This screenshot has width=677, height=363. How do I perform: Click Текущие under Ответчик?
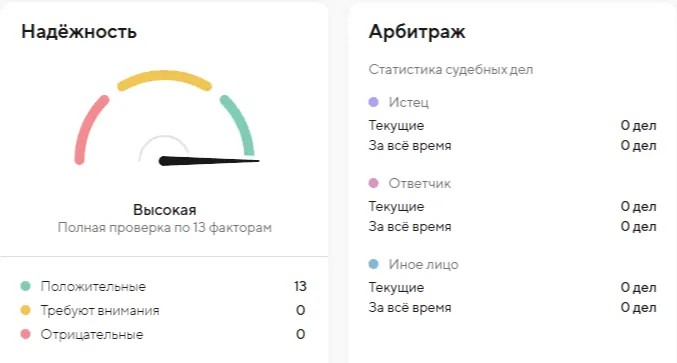pyautogui.click(x=396, y=207)
